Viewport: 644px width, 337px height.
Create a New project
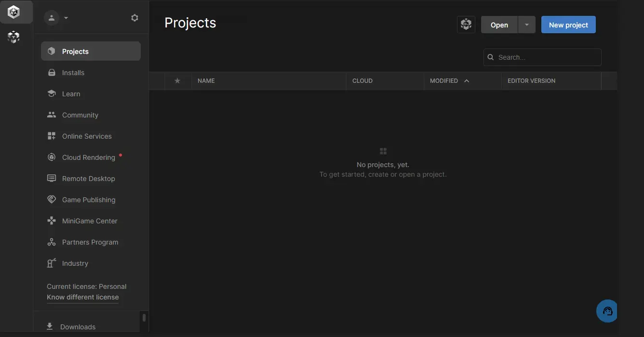(x=568, y=25)
